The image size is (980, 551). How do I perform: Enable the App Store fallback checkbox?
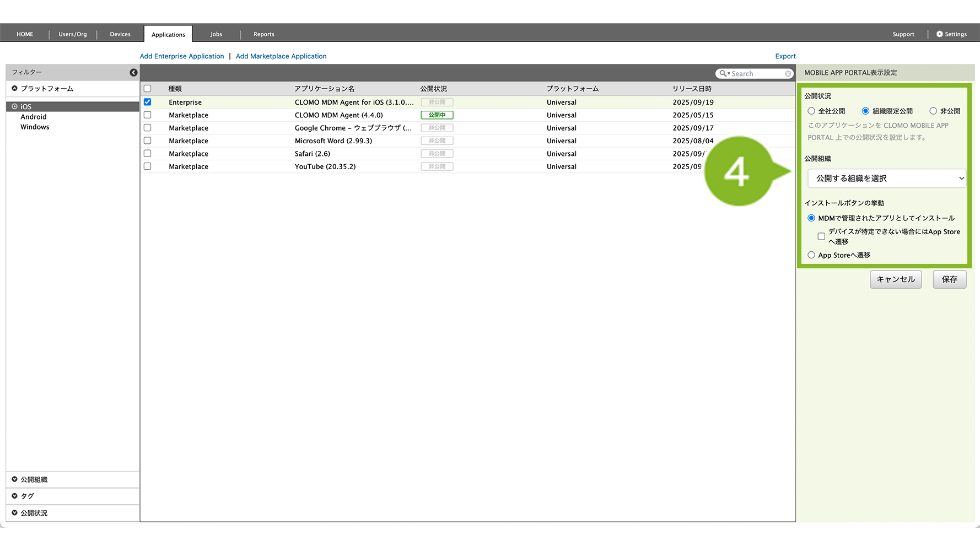click(821, 236)
